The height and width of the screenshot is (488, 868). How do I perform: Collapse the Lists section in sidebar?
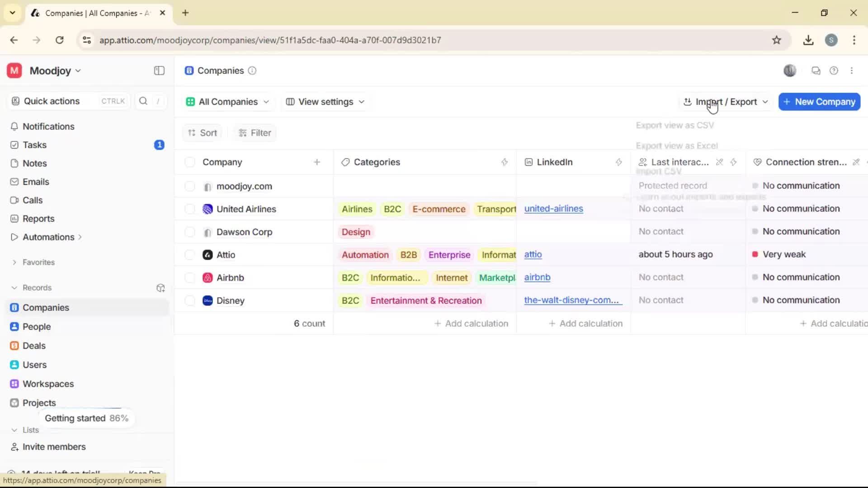coord(14,430)
